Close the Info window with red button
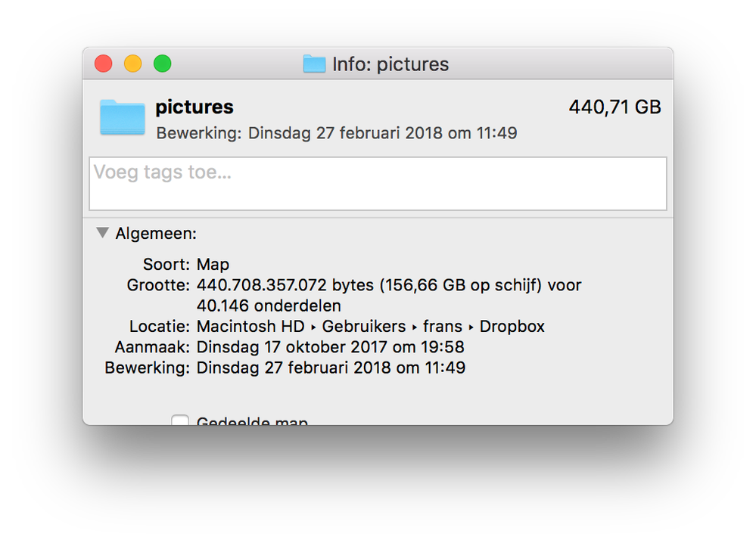Screen dimensions: 756x543 104,64
